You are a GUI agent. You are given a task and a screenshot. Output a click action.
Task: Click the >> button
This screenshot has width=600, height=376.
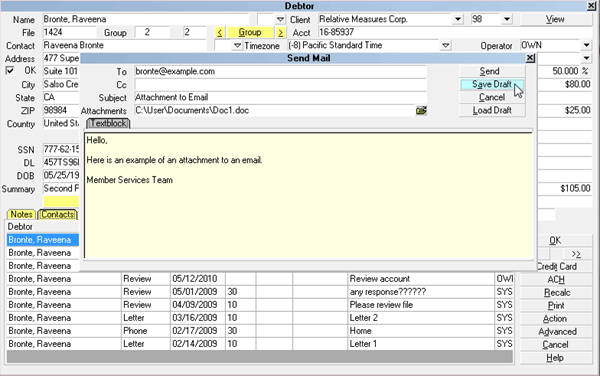tap(577, 254)
